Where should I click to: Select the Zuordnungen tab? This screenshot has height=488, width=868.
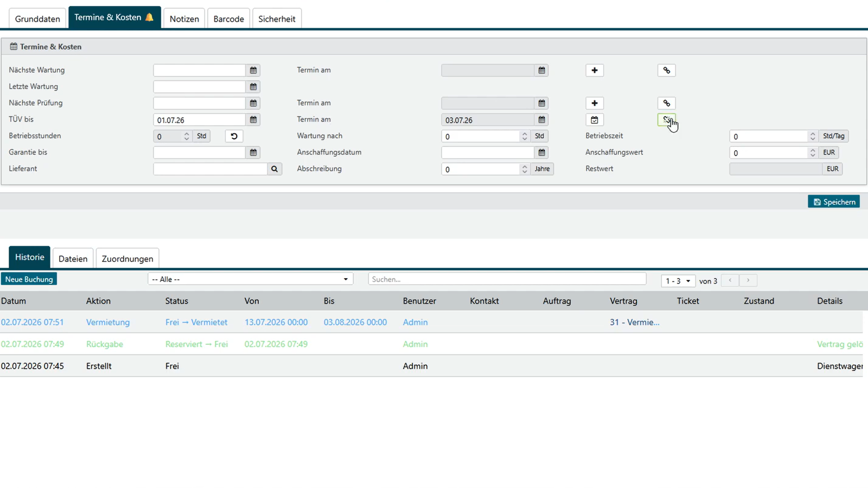point(127,259)
